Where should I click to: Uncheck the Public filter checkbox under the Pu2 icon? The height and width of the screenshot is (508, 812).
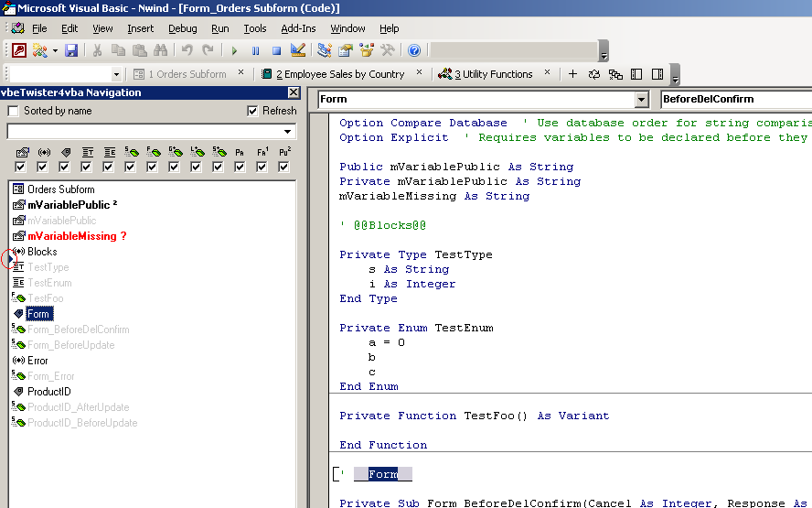pos(283,167)
